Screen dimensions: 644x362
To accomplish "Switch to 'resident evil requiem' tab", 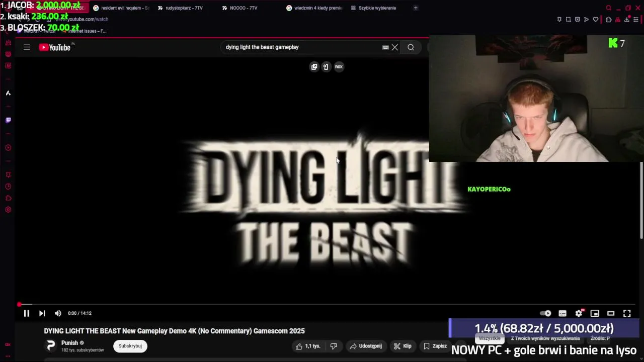I will pos(121,8).
